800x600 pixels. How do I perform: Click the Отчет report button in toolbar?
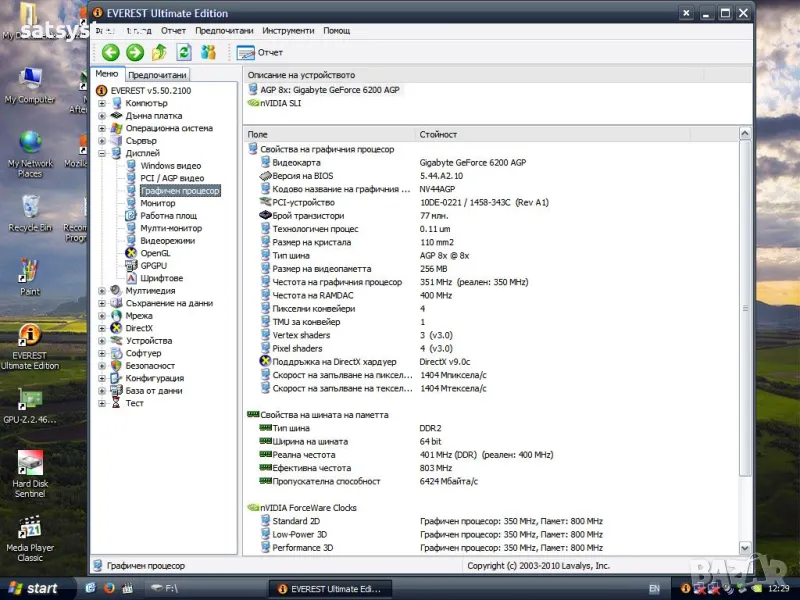[260, 53]
